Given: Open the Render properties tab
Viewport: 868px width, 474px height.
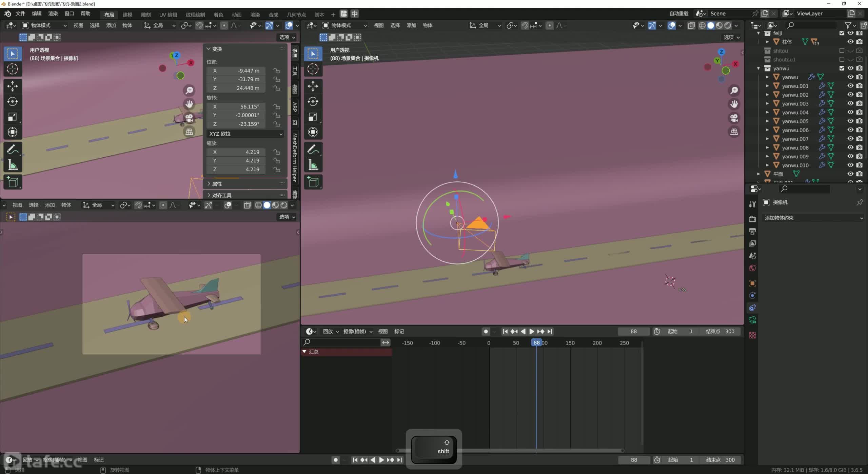Looking at the screenshot, I should click(752, 219).
